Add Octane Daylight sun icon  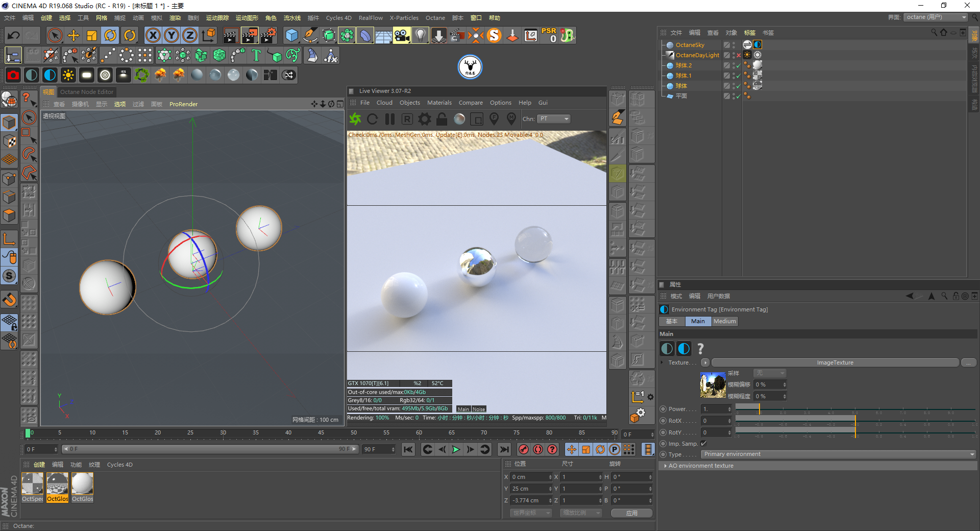point(68,75)
